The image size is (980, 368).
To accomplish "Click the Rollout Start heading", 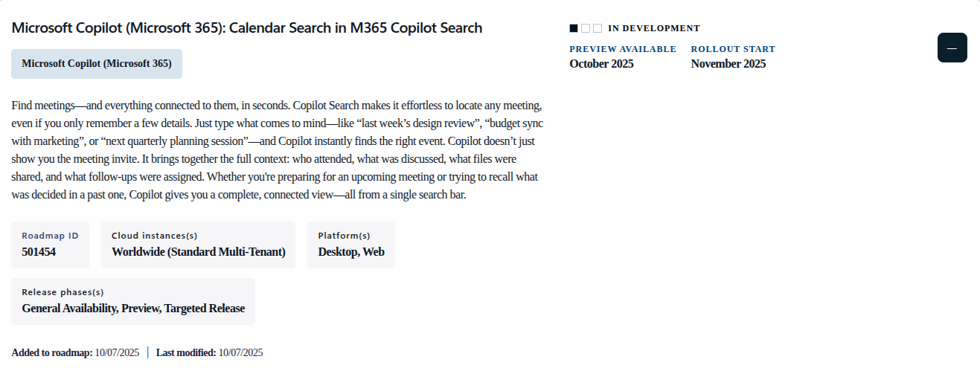I will [733, 49].
